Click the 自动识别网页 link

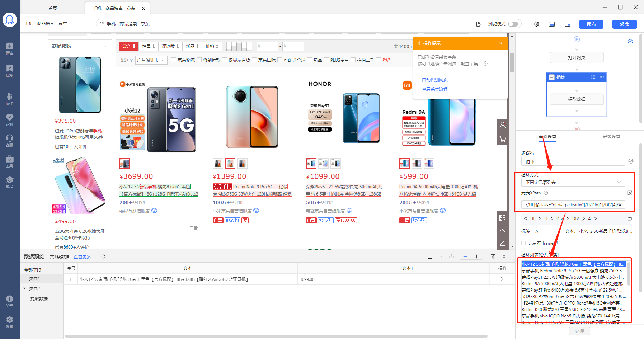point(435,80)
